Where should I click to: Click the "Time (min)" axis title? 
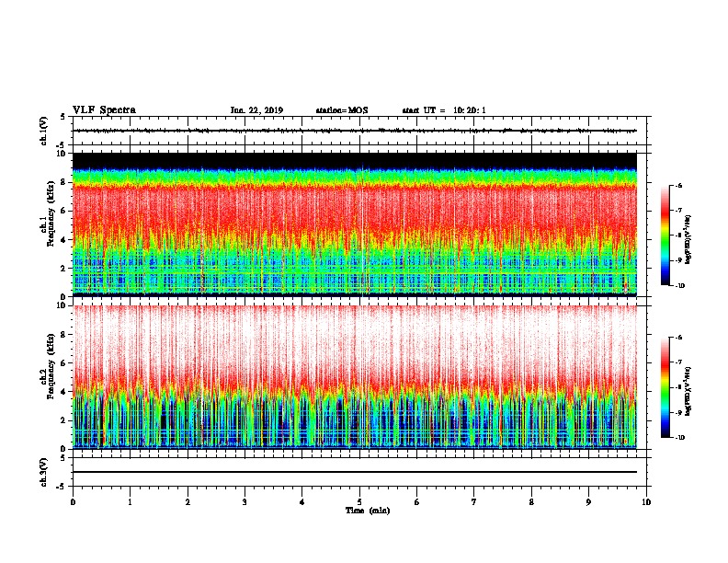point(368,511)
